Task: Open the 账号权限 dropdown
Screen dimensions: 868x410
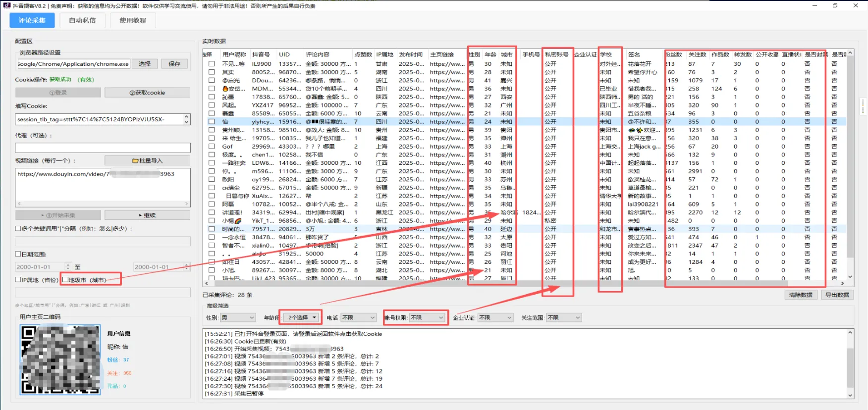Action: (x=427, y=318)
